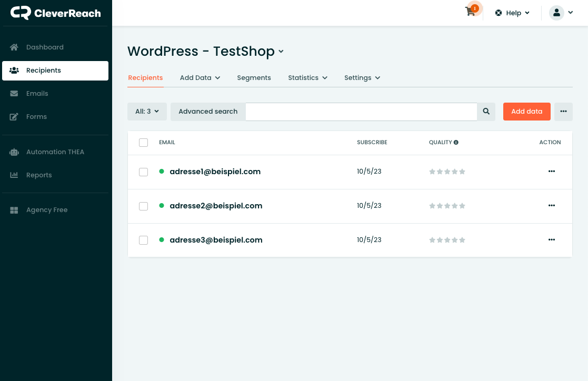Open Agency Free in the sidebar
The image size is (588, 381).
coord(55,210)
